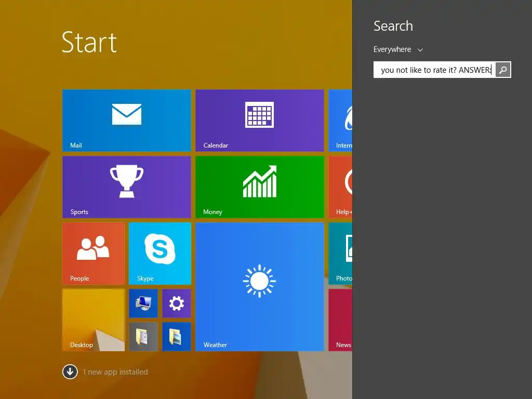Open the PC settings gear tile

177,303
